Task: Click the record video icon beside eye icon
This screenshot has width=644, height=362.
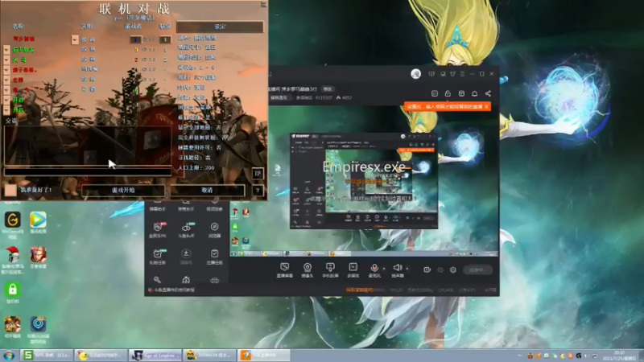Action: pos(427,269)
